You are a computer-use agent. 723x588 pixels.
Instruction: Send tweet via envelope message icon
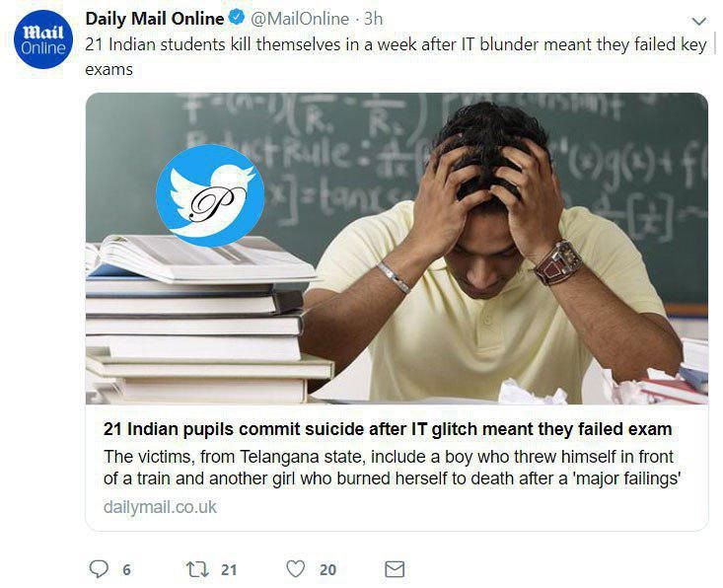(395, 569)
